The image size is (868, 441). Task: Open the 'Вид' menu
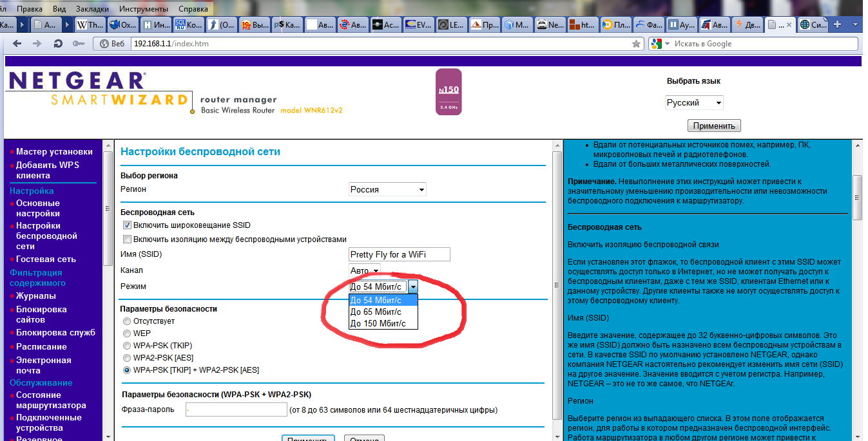point(59,9)
